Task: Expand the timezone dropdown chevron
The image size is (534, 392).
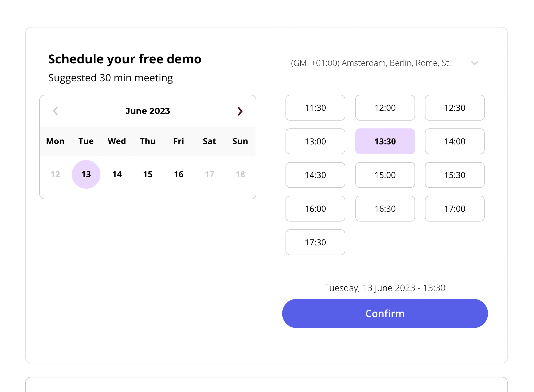Action: (474, 63)
